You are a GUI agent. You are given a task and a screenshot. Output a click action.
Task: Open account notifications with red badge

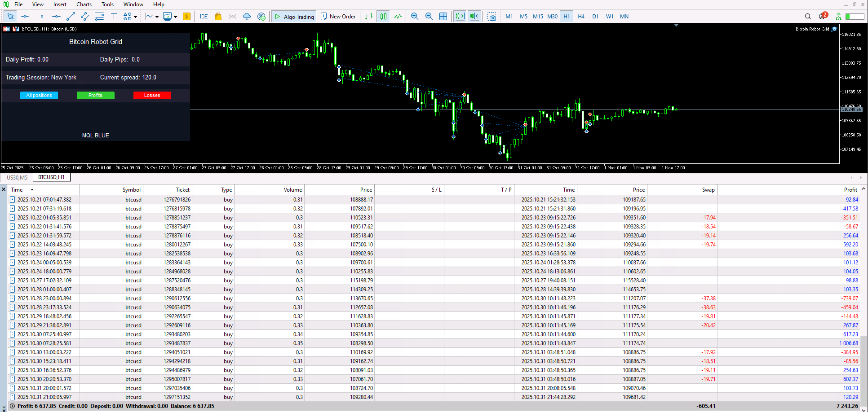click(x=823, y=16)
